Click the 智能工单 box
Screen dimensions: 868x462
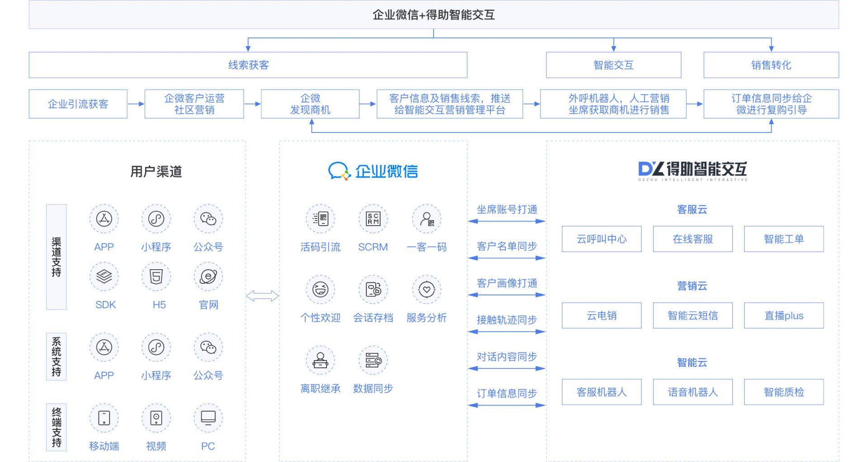[x=784, y=239]
